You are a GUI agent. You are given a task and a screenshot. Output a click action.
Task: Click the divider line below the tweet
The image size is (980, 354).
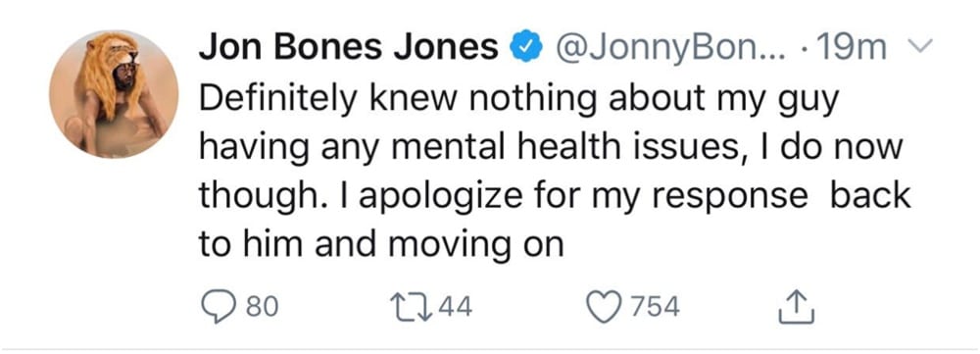click(490, 349)
